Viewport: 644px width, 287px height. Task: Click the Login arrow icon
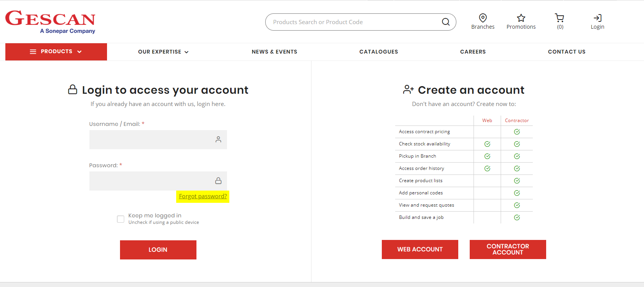(597, 17)
